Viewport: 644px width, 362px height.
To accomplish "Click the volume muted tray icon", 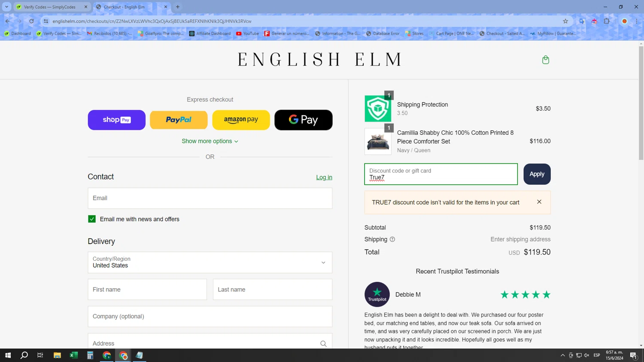I will (x=586, y=355).
